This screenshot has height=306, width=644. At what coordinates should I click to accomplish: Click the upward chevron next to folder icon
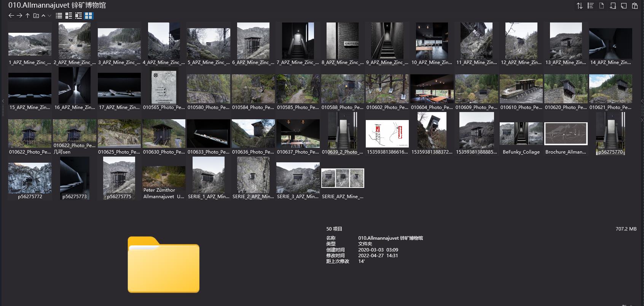[43, 16]
